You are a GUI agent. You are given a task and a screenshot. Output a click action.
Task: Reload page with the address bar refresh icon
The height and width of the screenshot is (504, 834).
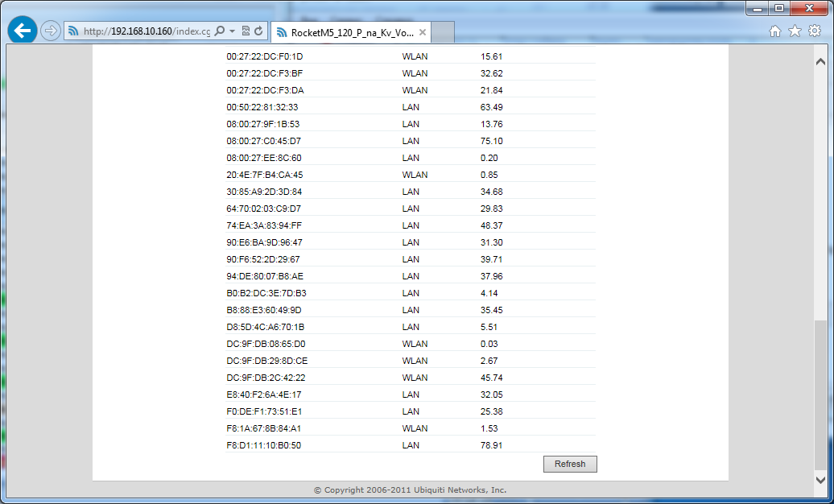click(x=258, y=31)
